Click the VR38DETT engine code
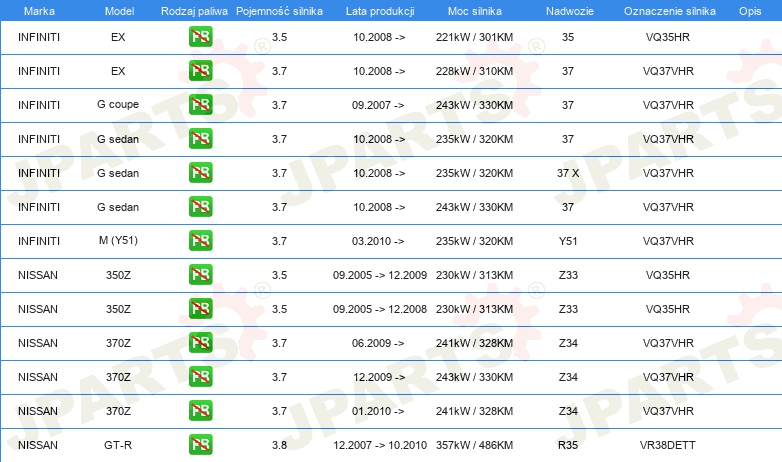Screen dimensions: 782x462 pos(668,445)
